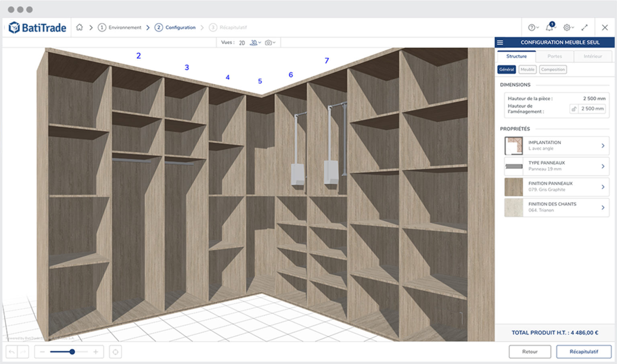Select the 2D view mode
Image resolution: width=617 pixels, height=364 pixels.
tap(242, 43)
